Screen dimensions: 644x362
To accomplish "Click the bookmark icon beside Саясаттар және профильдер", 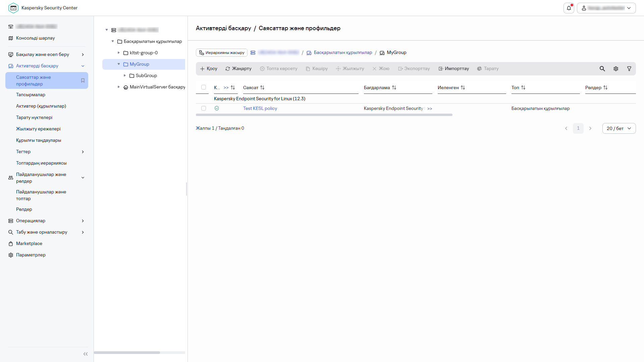I will coord(83,80).
